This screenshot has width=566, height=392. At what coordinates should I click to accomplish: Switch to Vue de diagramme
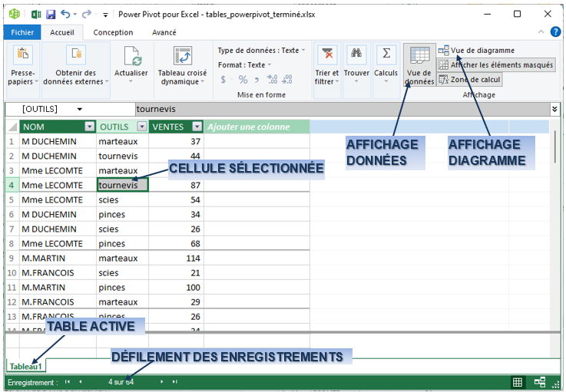(x=476, y=51)
